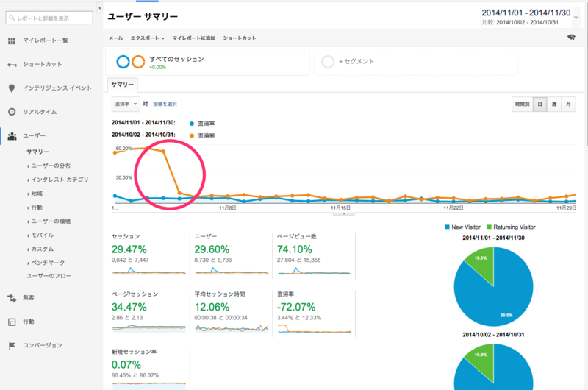Click the blue-orange すべてのセッション segment circles
The image size is (588, 390).
(x=131, y=62)
